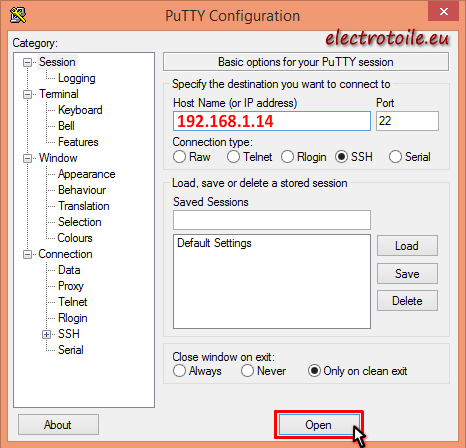The width and height of the screenshot is (466, 448).
Task: Click the Host Name input field
Action: (272, 121)
